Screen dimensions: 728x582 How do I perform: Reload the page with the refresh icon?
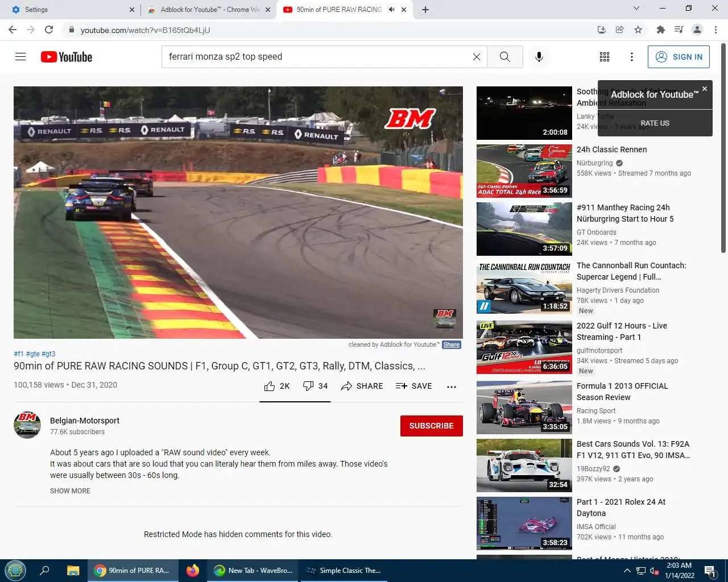pos(49,30)
